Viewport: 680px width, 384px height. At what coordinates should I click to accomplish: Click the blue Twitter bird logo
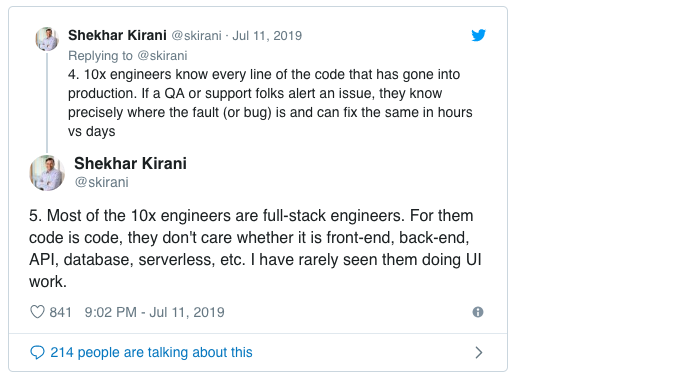[x=478, y=35]
